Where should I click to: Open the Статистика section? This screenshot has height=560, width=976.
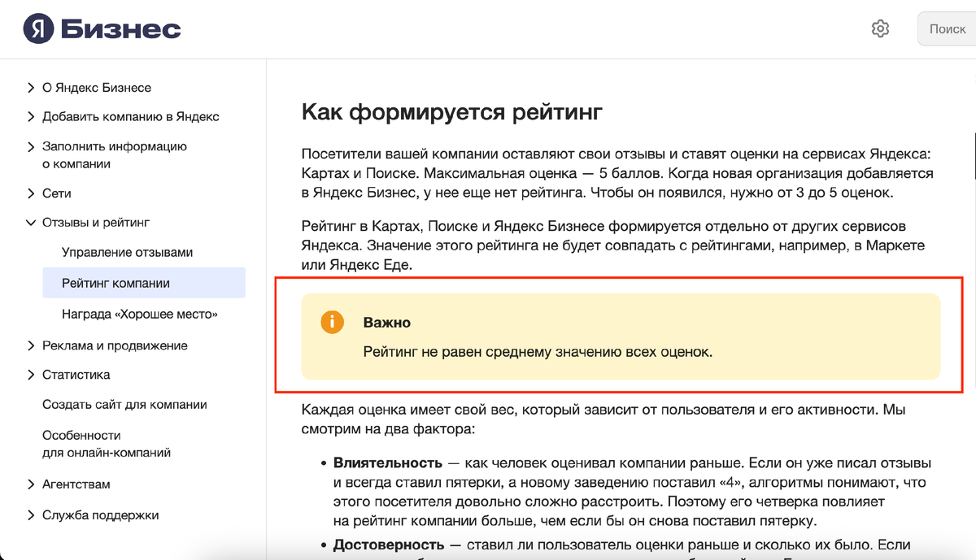(76, 375)
